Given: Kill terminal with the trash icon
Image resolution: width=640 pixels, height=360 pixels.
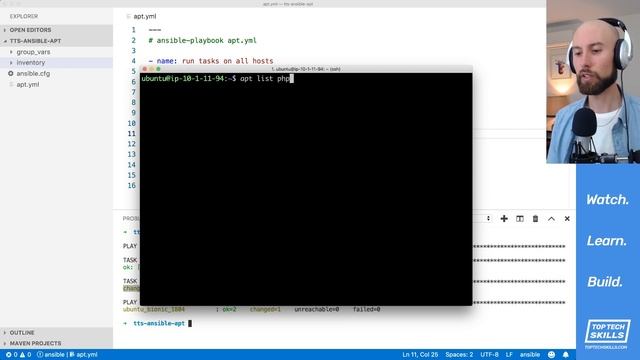Looking at the screenshot, I should pyautogui.click(x=536, y=219).
